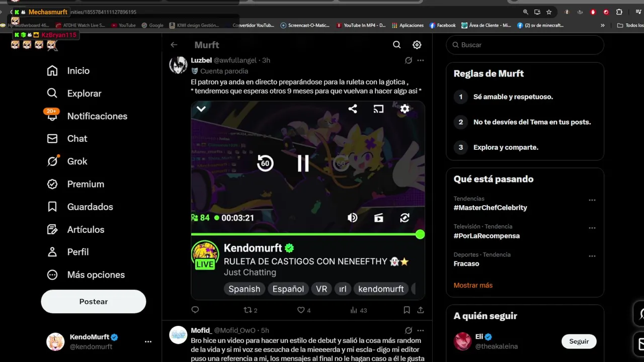Open Luzbel's profile avatar
This screenshot has height=362, width=644.
178,65
